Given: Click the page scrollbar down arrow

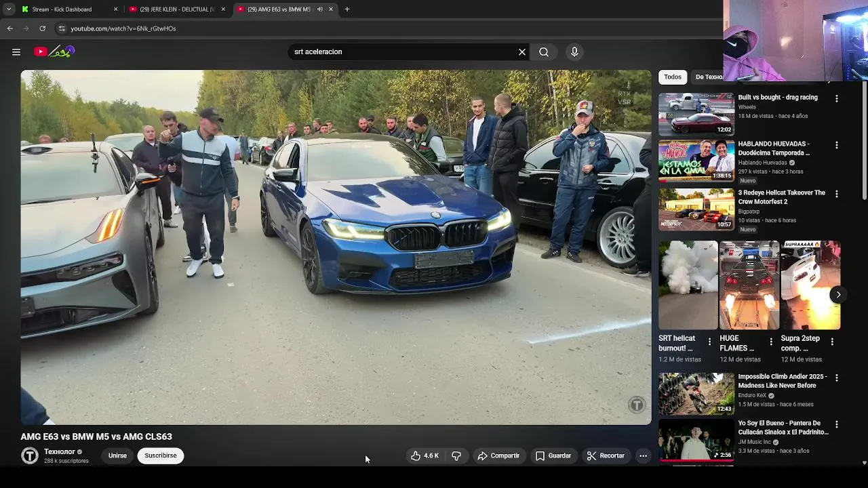Looking at the screenshot, I should click(x=864, y=463).
